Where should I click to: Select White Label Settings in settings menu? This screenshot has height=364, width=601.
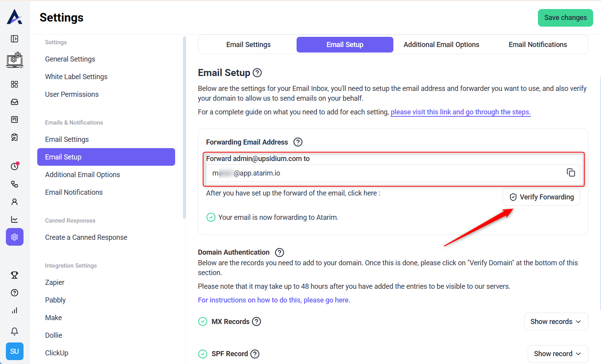click(76, 77)
